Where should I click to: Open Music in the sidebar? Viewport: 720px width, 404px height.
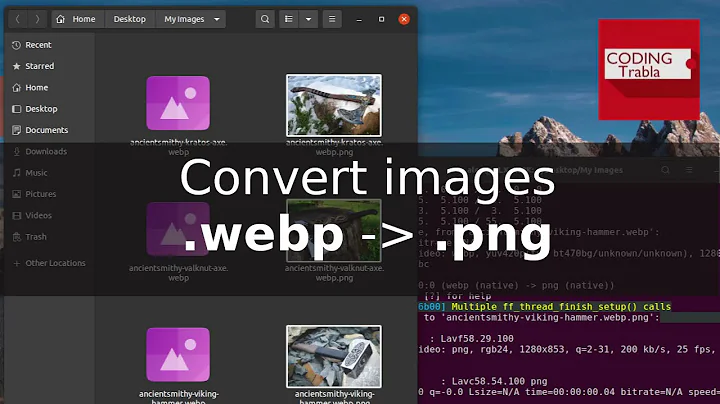click(x=49, y=173)
